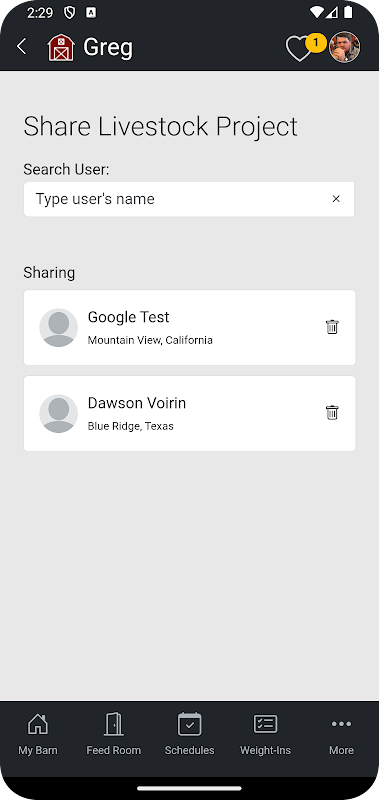Expand the More menu
The width and height of the screenshot is (379, 800).
tap(341, 735)
